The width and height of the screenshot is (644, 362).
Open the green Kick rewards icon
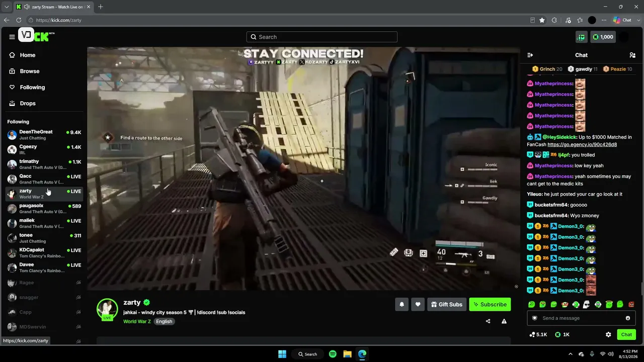tap(582, 37)
